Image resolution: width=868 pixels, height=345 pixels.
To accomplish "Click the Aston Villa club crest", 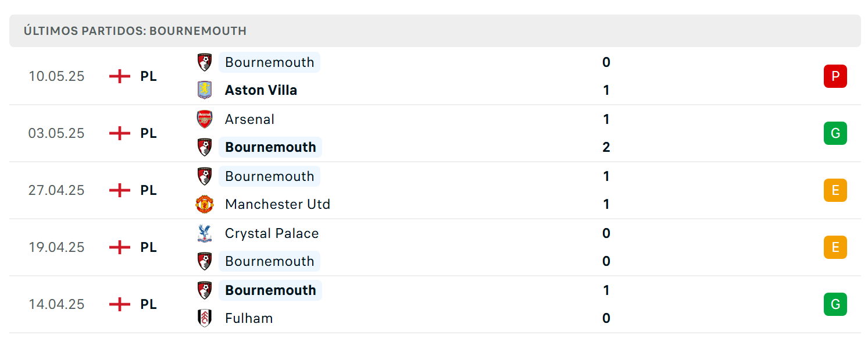I will pyautogui.click(x=205, y=90).
